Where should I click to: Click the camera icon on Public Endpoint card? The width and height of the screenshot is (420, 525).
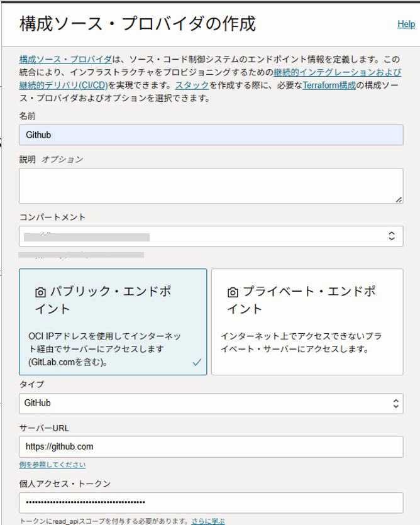click(x=40, y=292)
